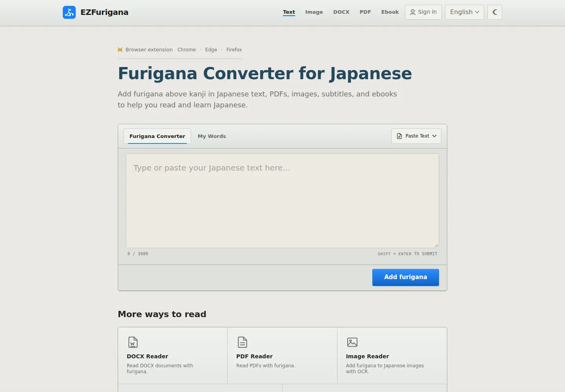
Task: Click the Image Reader picture icon
Action: coord(352,342)
